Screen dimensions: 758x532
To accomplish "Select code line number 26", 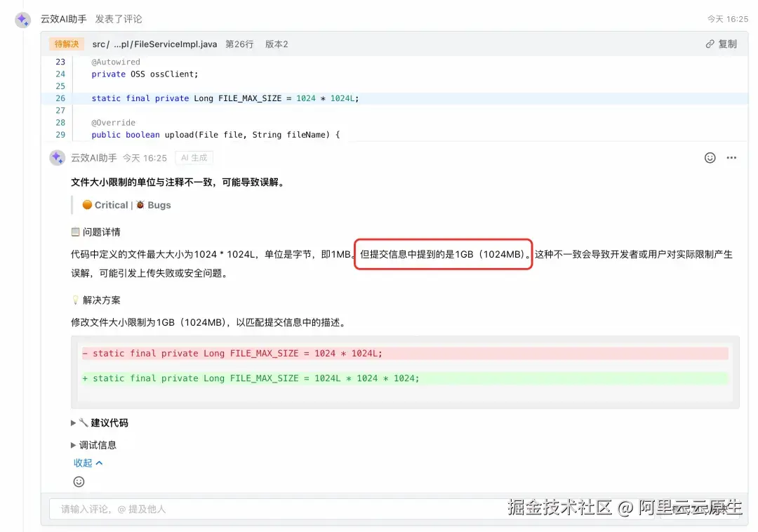I will 60,98.
